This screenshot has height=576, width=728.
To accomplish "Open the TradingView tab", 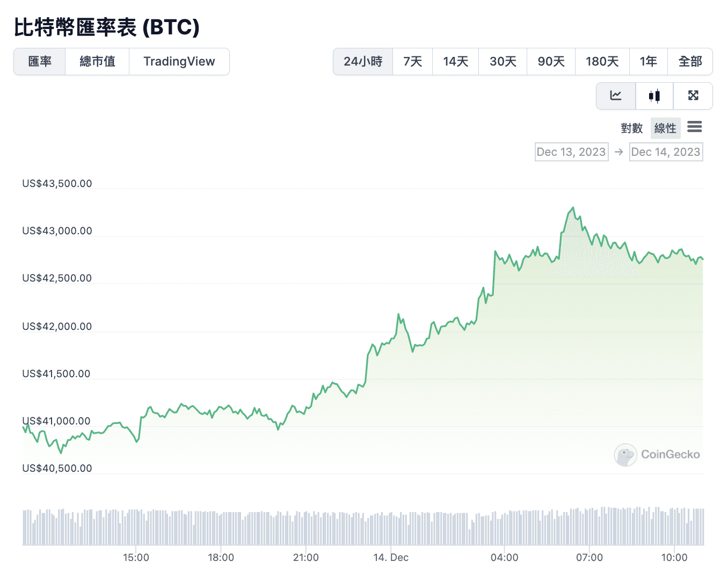I will 179,62.
